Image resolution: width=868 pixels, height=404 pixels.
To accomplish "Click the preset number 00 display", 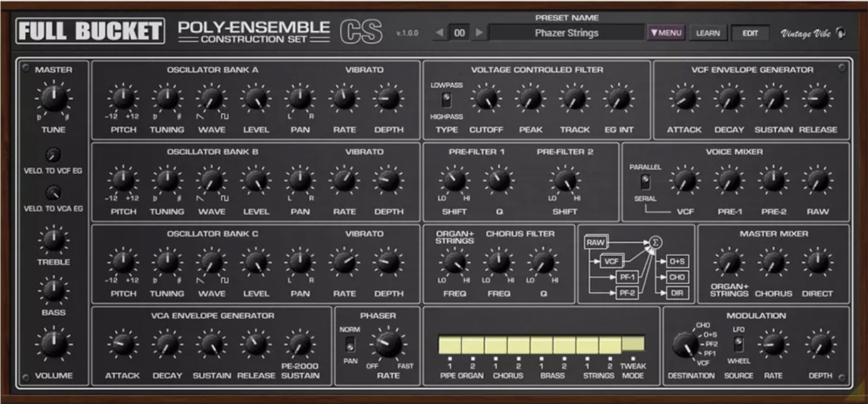I will pos(459,33).
